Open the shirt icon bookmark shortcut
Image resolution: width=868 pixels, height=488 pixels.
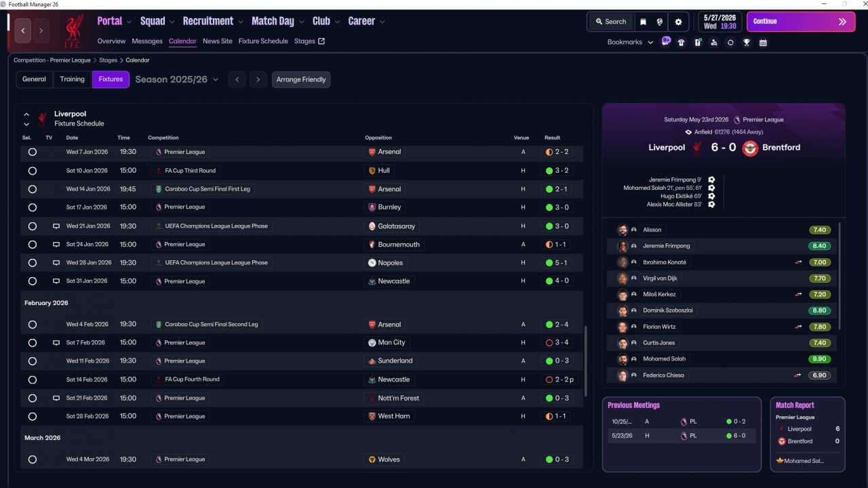pos(682,42)
